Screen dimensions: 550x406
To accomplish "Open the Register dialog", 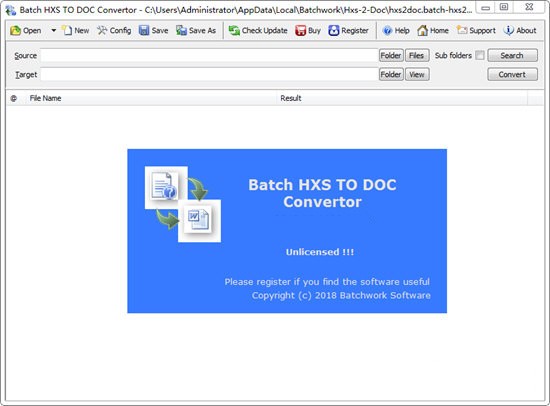I will click(349, 31).
